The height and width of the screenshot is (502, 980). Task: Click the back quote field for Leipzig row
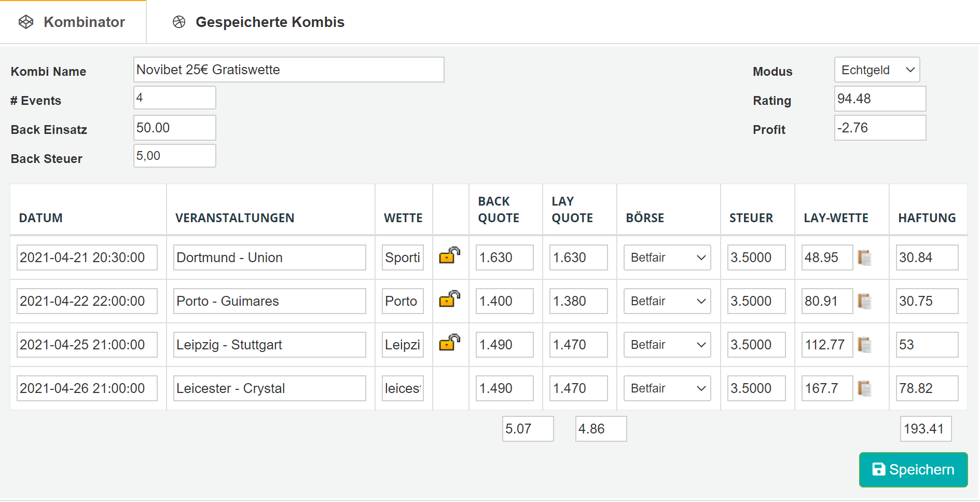click(x=504, y=345)
